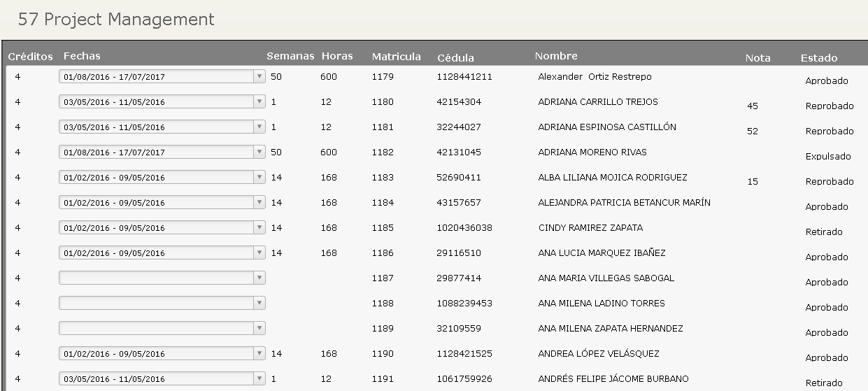The height and width of the screenshot is (391, 868).
Task: Click the Horas column header
Action: coord(337,56)
